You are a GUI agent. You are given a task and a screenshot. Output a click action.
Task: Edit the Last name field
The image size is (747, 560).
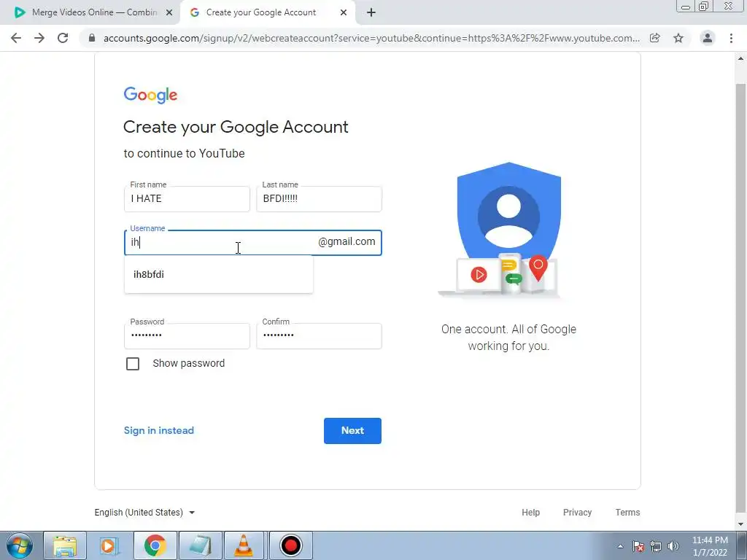(319, 199)
